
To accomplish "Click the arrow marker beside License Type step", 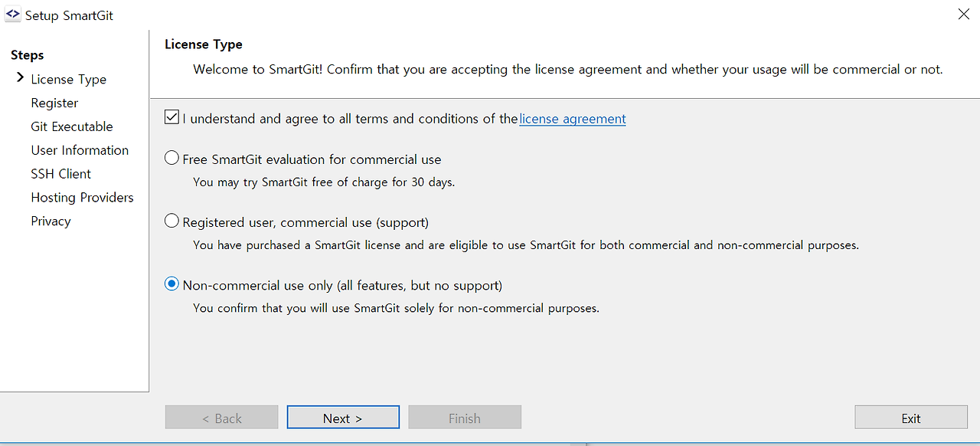I will [x=20, y=78].
